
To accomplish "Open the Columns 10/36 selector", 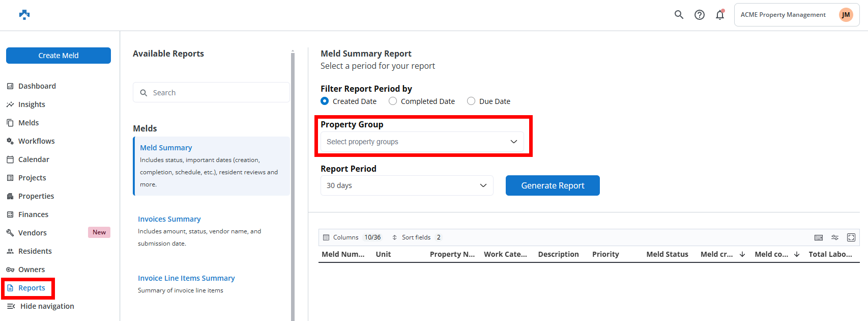I will 352,237.
